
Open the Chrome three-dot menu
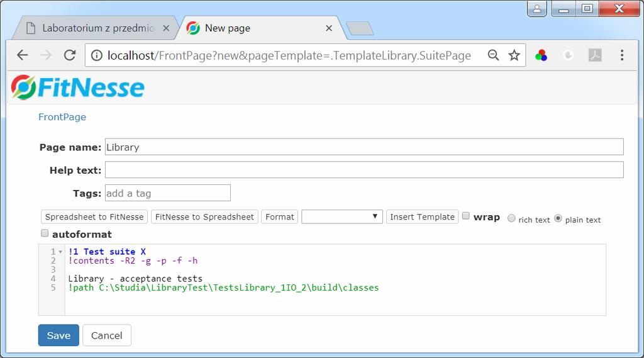pyautogui.click(x=622, y=55)
